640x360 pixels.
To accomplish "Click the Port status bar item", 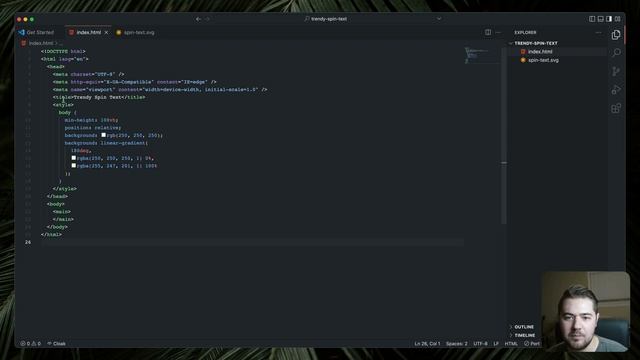I will tap(532, 344).
